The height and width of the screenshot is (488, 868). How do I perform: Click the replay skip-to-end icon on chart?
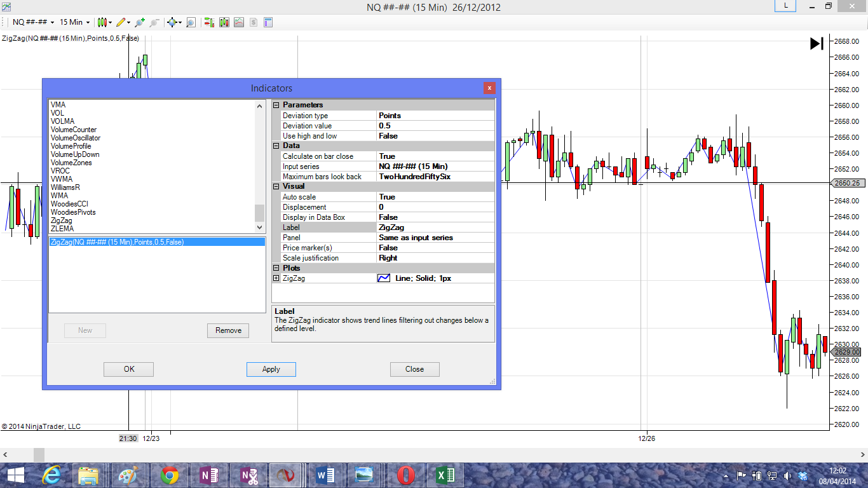pyautogui.click(x=817, y=43)
